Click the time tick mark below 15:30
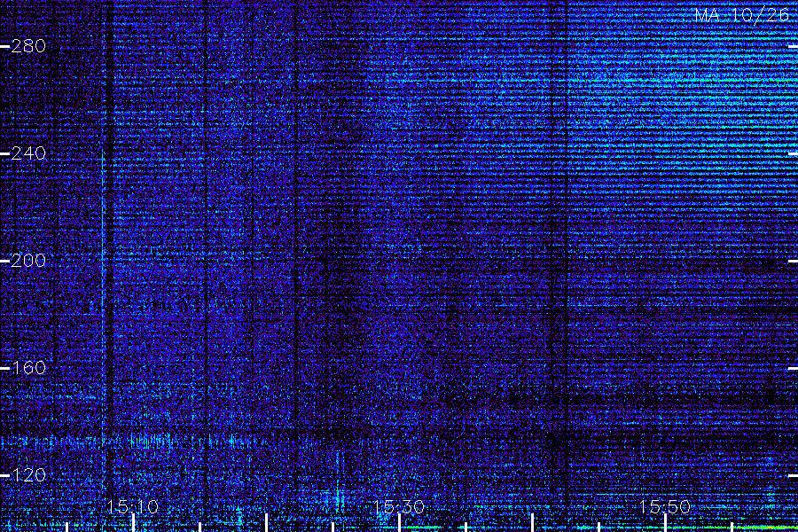Viewport: 798px width, 532px height. [x=400, y=523]
